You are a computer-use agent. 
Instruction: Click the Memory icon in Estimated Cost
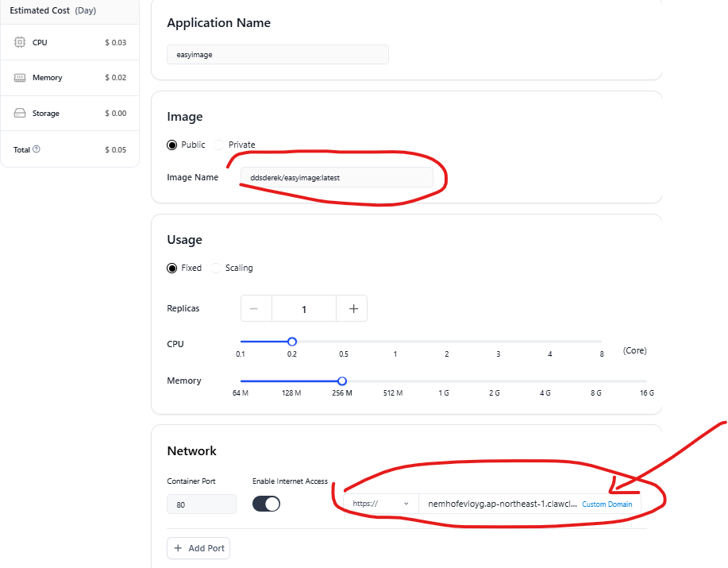click(20, 78)
